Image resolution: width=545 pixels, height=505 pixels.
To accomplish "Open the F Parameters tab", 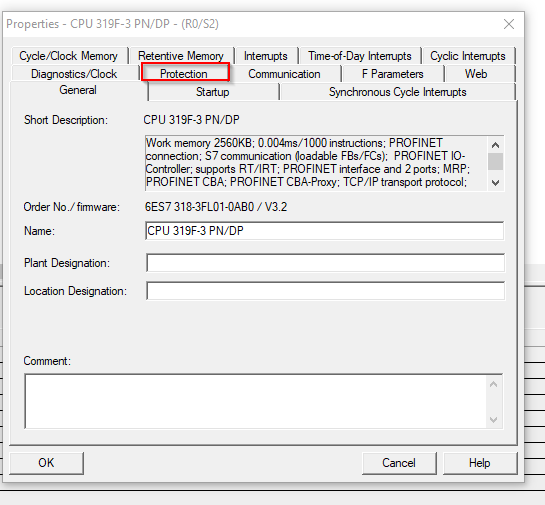I will pos(393,74).
